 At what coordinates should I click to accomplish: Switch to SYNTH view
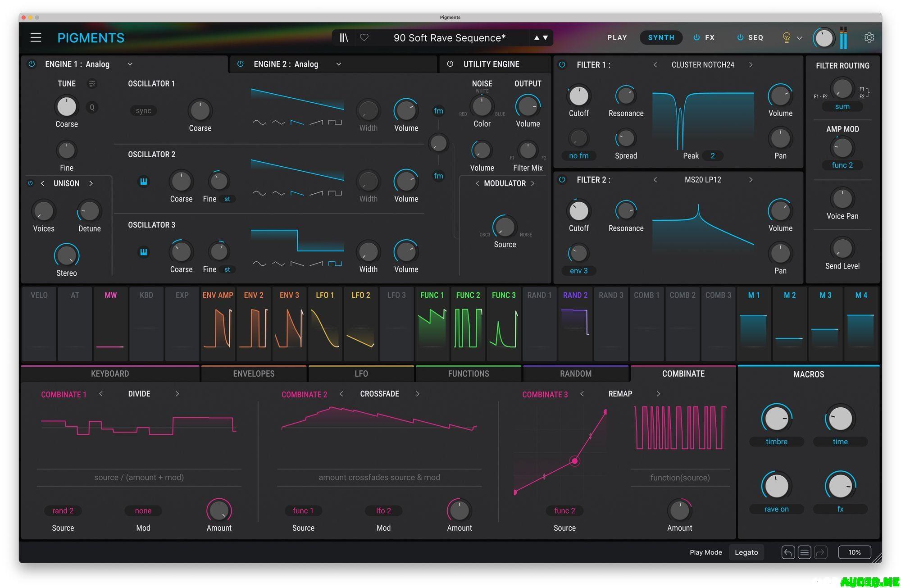click(661, 37)
